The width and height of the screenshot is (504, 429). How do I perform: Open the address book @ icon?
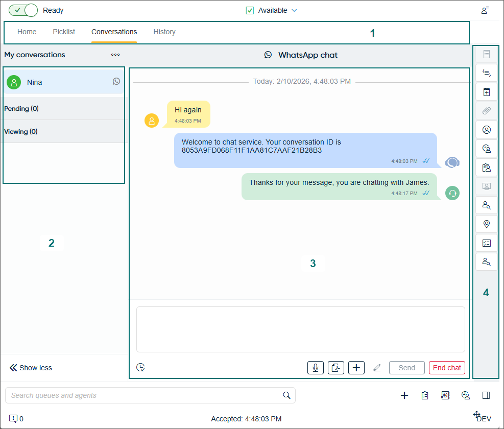[445, 395]
